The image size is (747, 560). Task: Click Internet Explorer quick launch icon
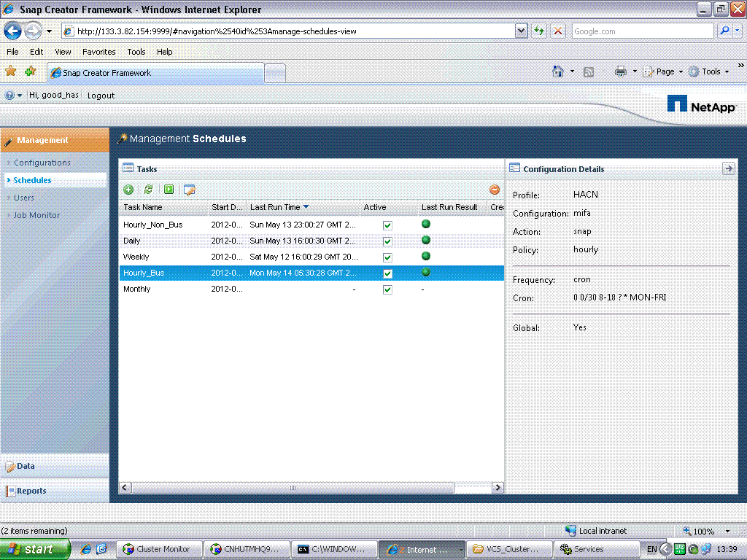pyautogui.click(x=86, y=549)
